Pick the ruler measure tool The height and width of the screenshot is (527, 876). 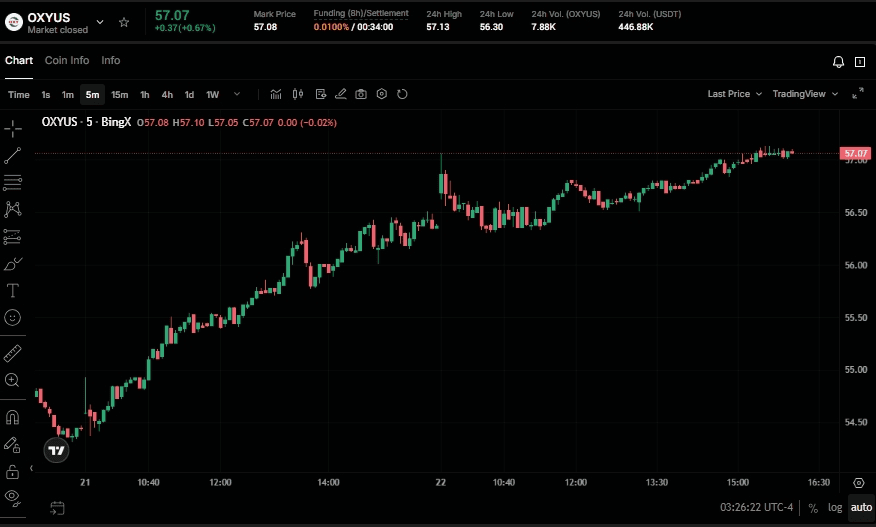(x=13, y=353)
